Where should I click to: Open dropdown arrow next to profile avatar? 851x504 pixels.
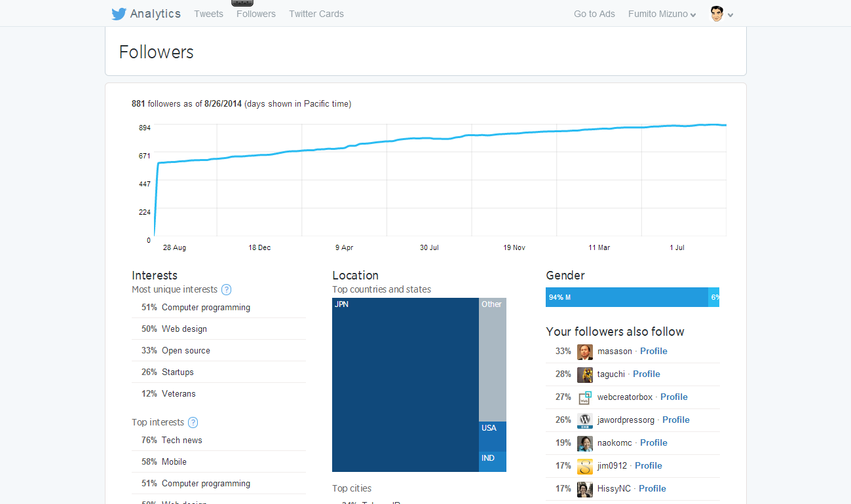coord(730,15)
